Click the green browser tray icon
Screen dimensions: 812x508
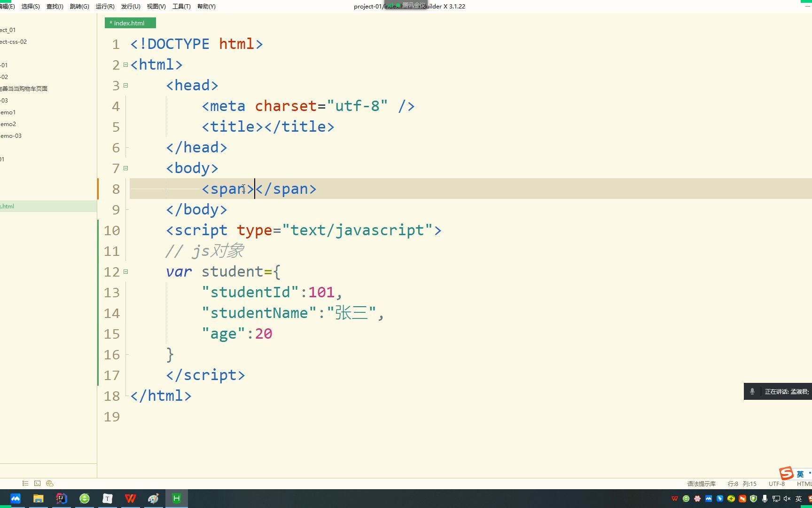coord(686,499)
